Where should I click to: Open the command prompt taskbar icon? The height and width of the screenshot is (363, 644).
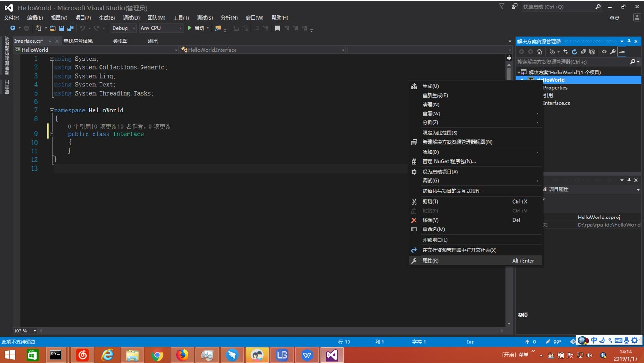tap(55, 355)
